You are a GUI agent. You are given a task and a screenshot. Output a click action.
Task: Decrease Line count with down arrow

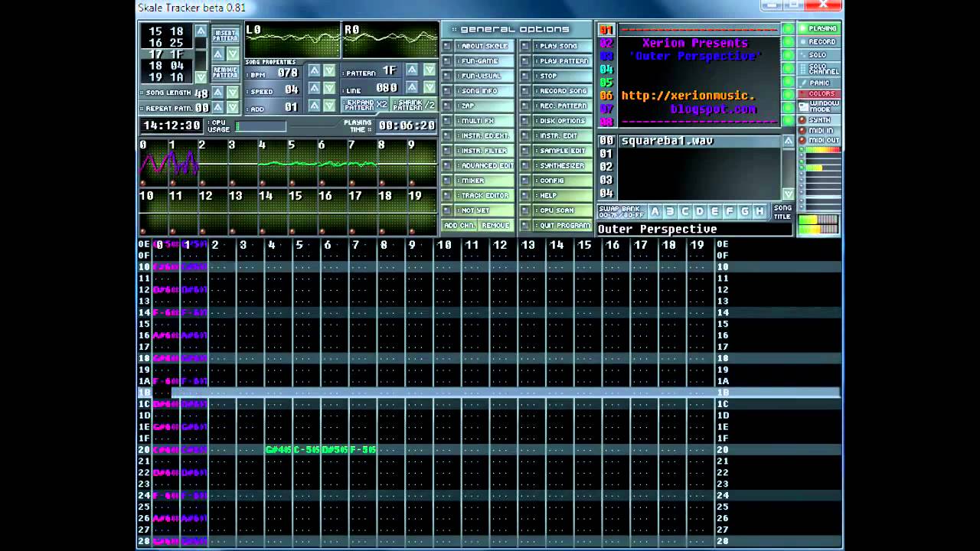point(429,87)
